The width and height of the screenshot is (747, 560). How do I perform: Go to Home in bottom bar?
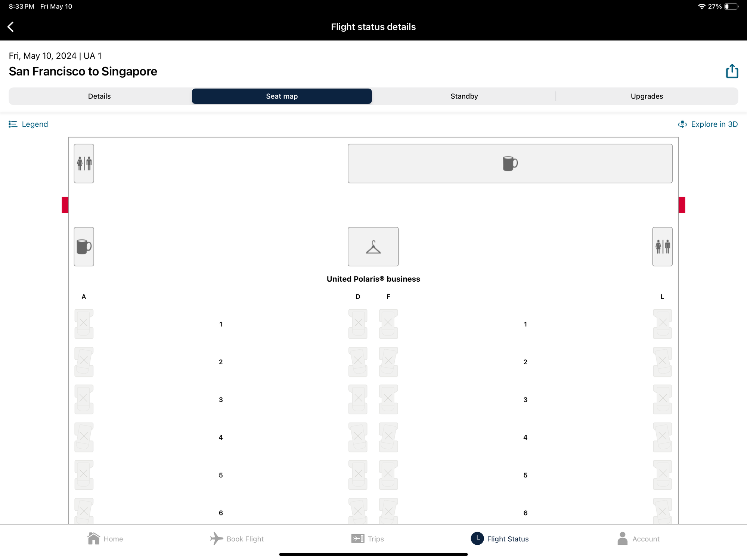click(105, 539)
